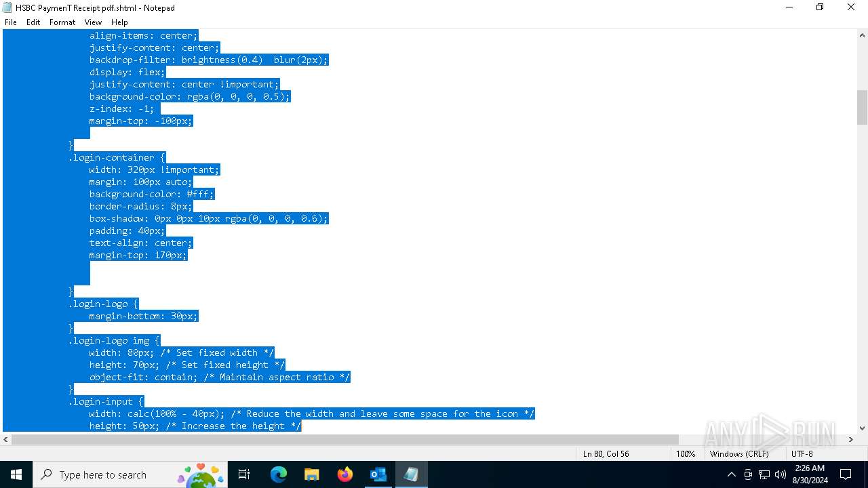
Task: Open File Explorer from taskbar
Action: click(311, 474)
